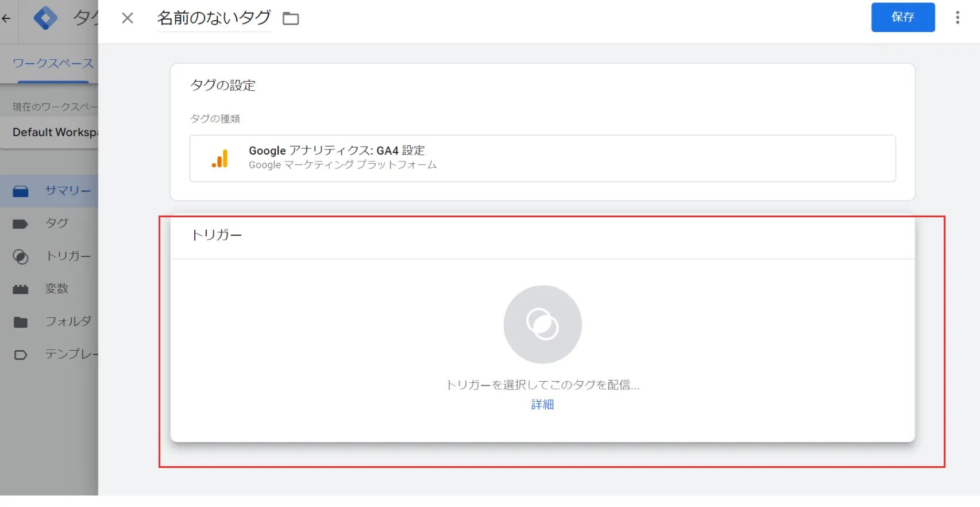This screenshot has width=980, height=507.
Task: Open the Default Workspace selector
Action: coord(49,132)
